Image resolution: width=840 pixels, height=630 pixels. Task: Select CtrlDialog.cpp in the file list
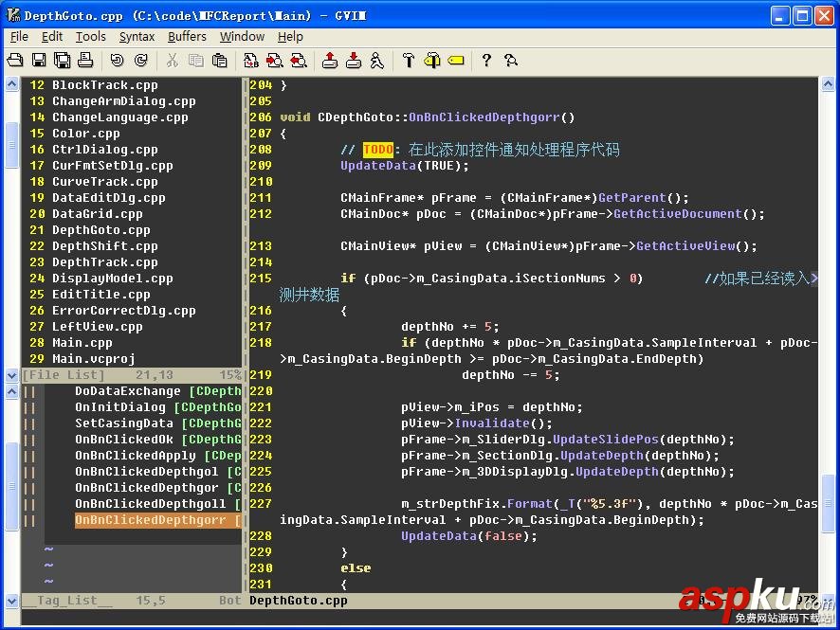(105, 150)
